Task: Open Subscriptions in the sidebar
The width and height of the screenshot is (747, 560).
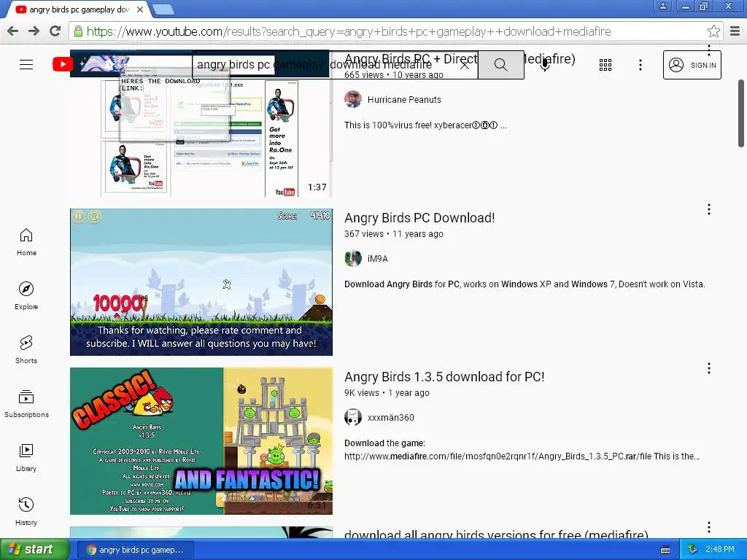Action: click(26, 404)
